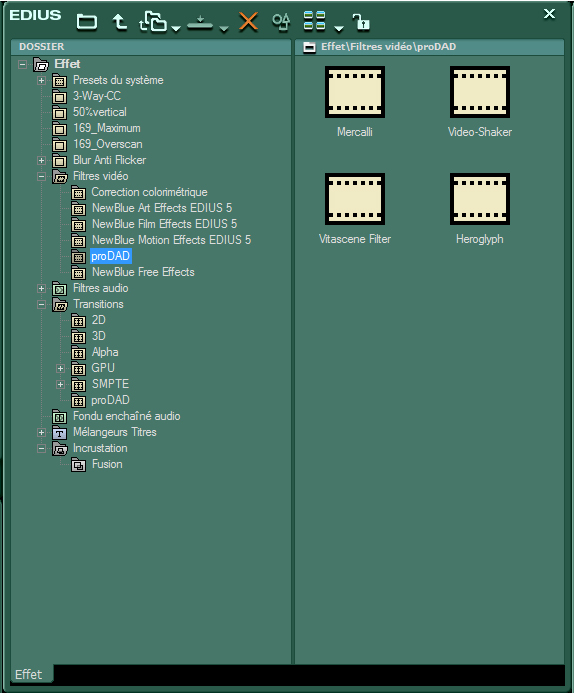Click the lock effect toolbar icon
Image resolution: width=574 pixels, height=693 pixels.
coord(361,22)
